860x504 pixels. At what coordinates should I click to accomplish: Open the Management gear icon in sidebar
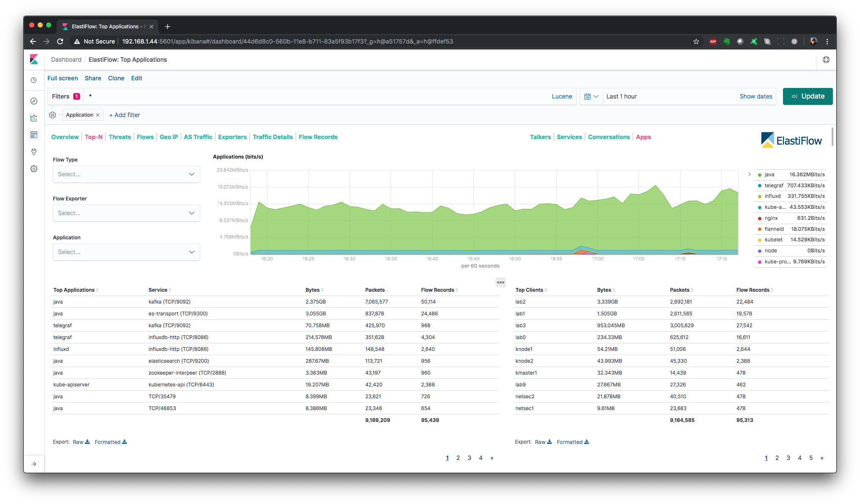coord(34,169)
